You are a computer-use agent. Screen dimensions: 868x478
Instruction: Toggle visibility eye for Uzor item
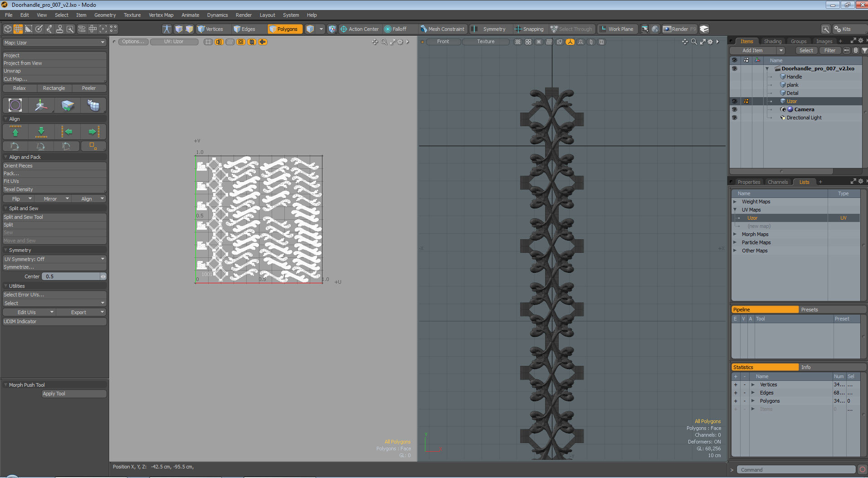[x=734, y=101]
